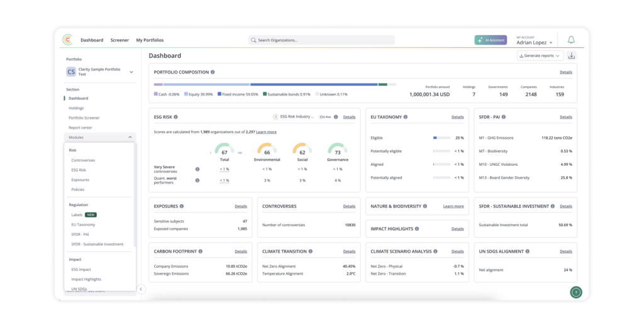Click the info icon next to Carbon Footprint
644x328 pixels.
[201, 251]
